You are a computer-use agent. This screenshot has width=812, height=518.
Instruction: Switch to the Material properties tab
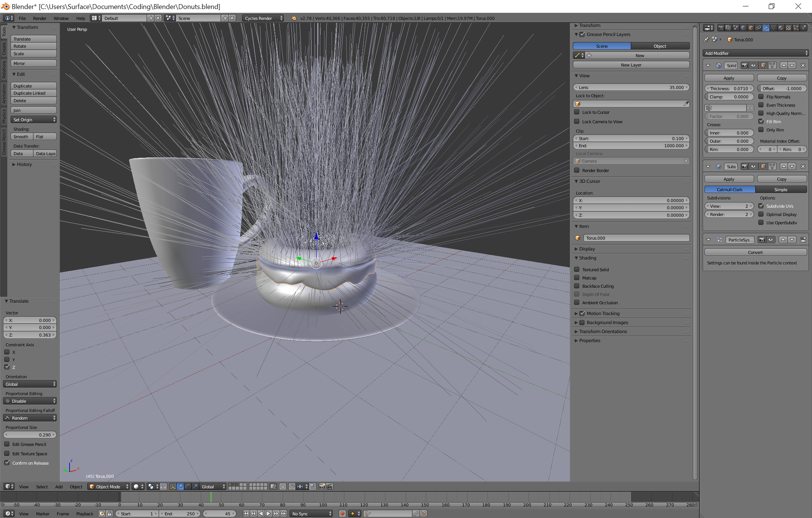(x=781, y=28)
